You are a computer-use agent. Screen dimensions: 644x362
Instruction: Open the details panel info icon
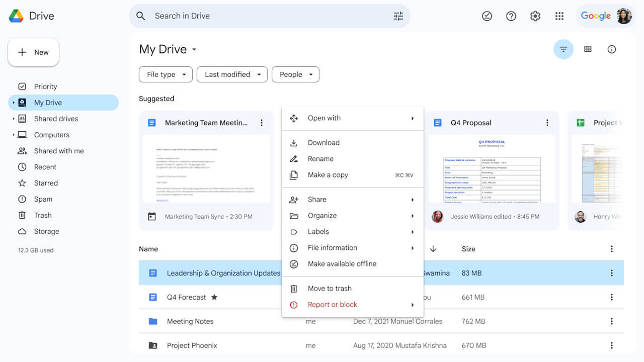click(611, 49)
